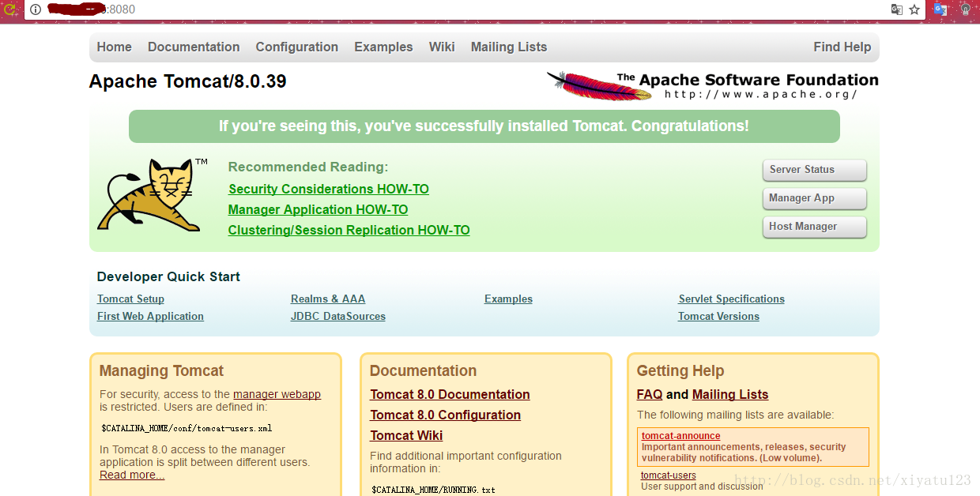Click the Server Status button
This screenshot has height=496, width=980.
click(814, 170)
